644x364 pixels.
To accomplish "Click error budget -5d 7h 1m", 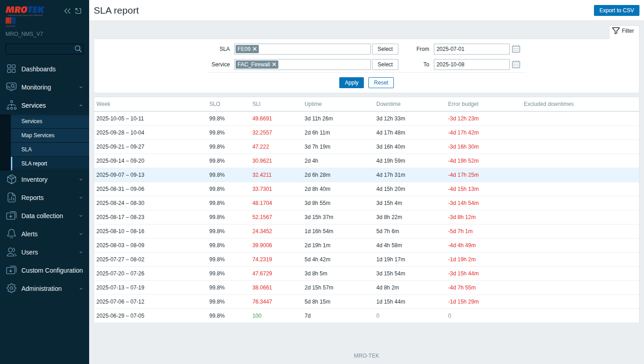I will point(460,231).
